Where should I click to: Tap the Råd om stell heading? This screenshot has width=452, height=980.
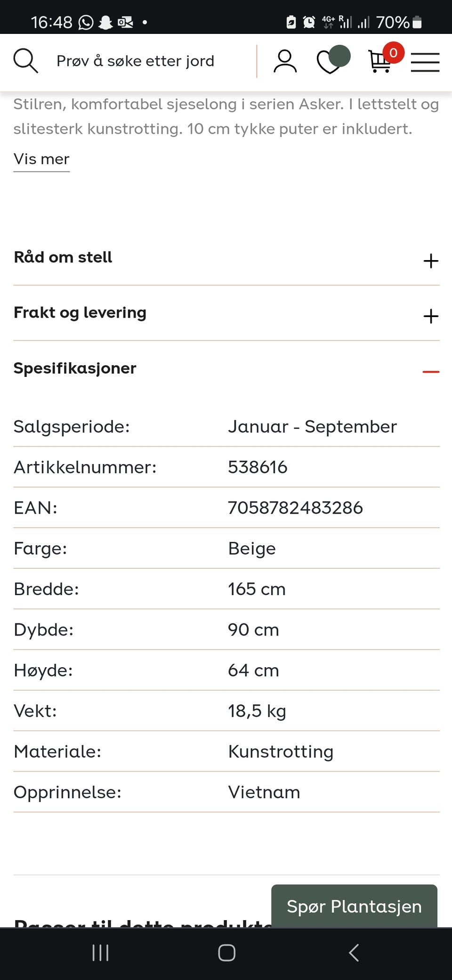point(63,257)
